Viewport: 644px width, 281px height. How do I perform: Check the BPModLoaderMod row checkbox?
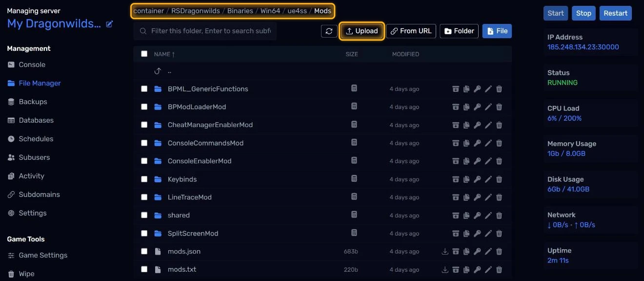(144, 107)
